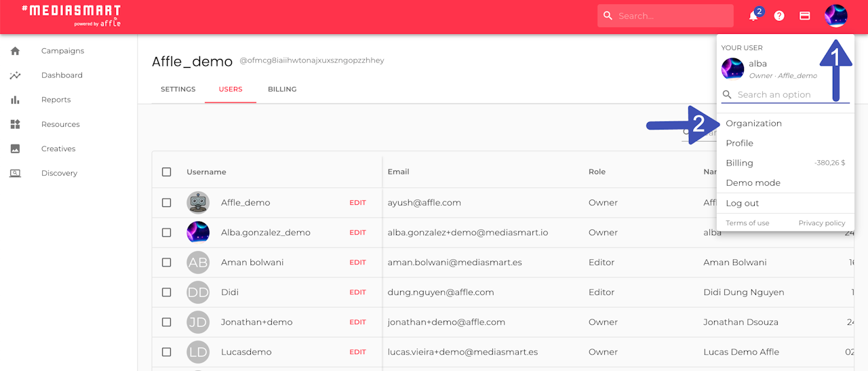This screenshot has width=868, height=371.
Task: Click Affle_demo robot avatar
Action: click(198, 202)
